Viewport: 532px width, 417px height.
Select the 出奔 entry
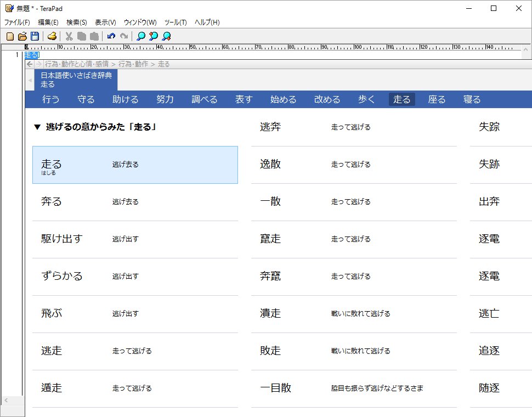(501, 202)
